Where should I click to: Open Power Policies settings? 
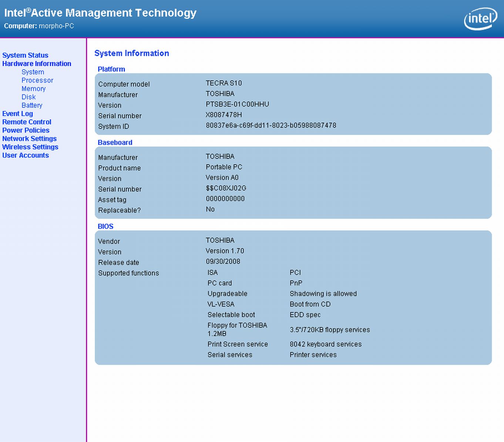(26, 130)
